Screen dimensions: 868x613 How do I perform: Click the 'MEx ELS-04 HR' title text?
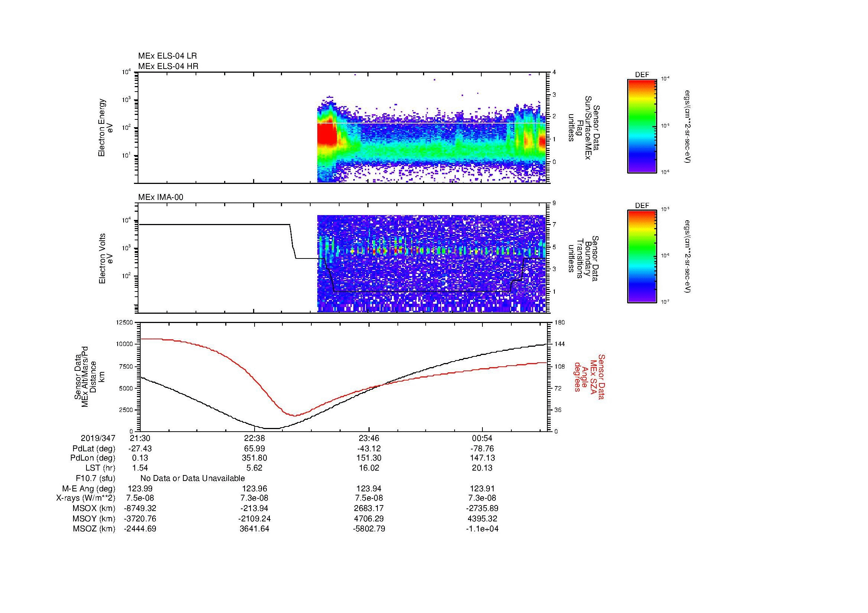coord(168,66)
